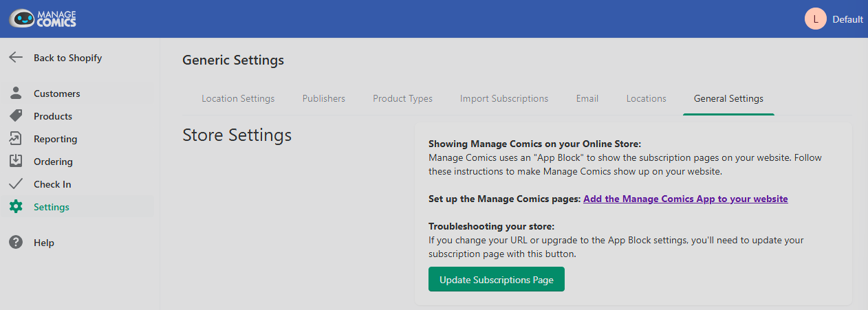Click the green Settings gear icon
Image resolution: width=868 pixels, height=310 pixels.
pos(16,207)
